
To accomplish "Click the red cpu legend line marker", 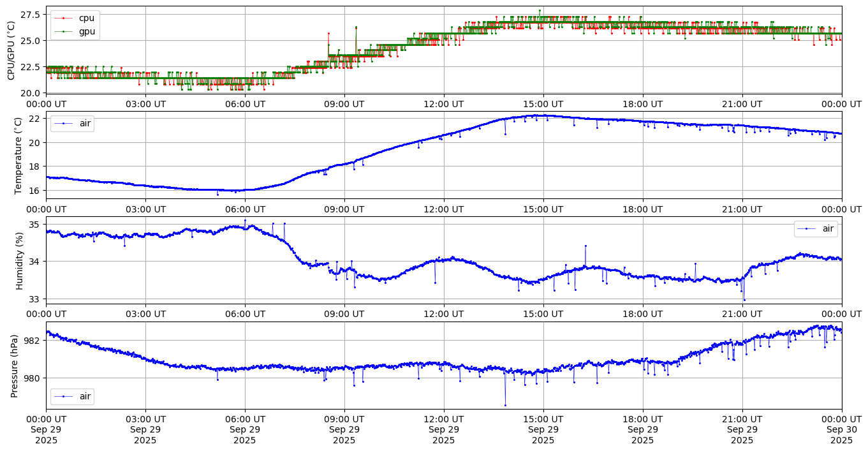I will (x=64, y=18).
